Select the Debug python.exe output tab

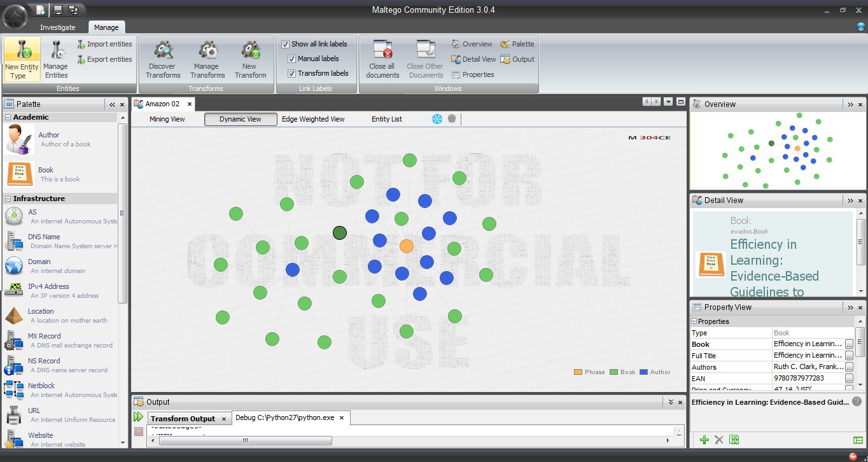pos(284,418)
